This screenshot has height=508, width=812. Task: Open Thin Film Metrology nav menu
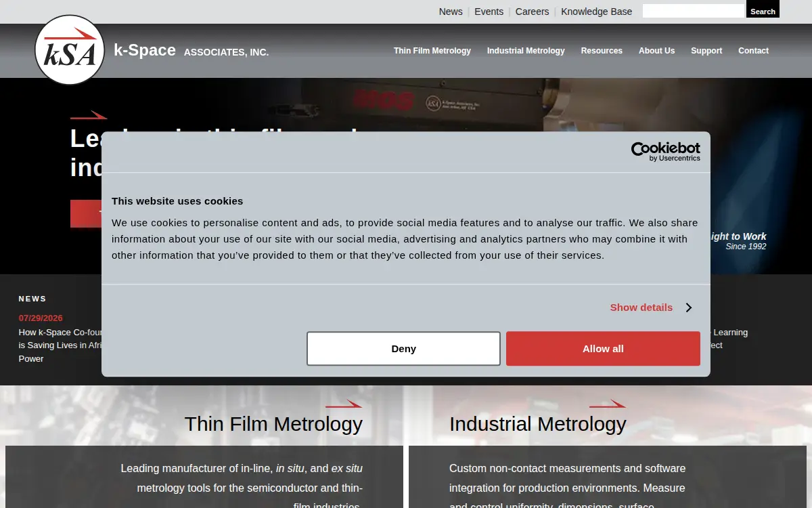(432, 51)
